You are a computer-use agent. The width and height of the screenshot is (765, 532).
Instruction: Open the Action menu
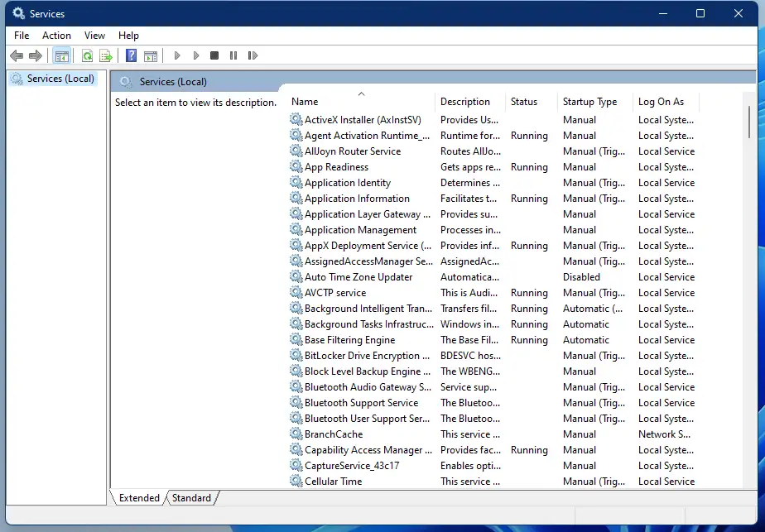coord(56,36)
